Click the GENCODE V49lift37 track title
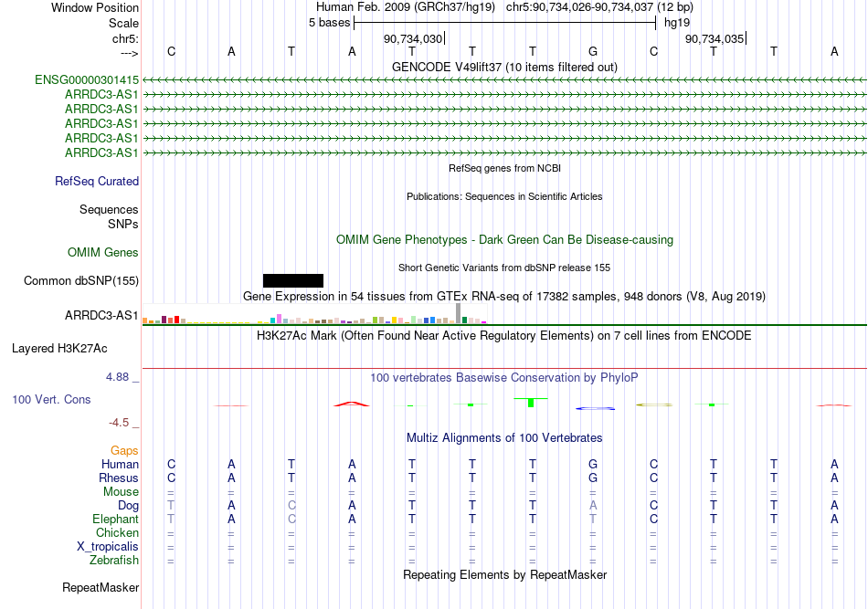The height and width of the screenshot is (609, 868). coord(504,68)
